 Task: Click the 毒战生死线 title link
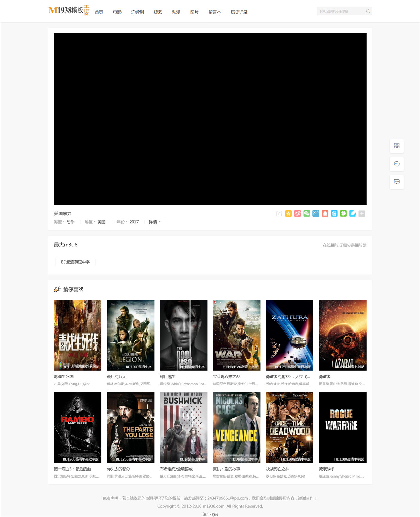click(x=64, y=377)
